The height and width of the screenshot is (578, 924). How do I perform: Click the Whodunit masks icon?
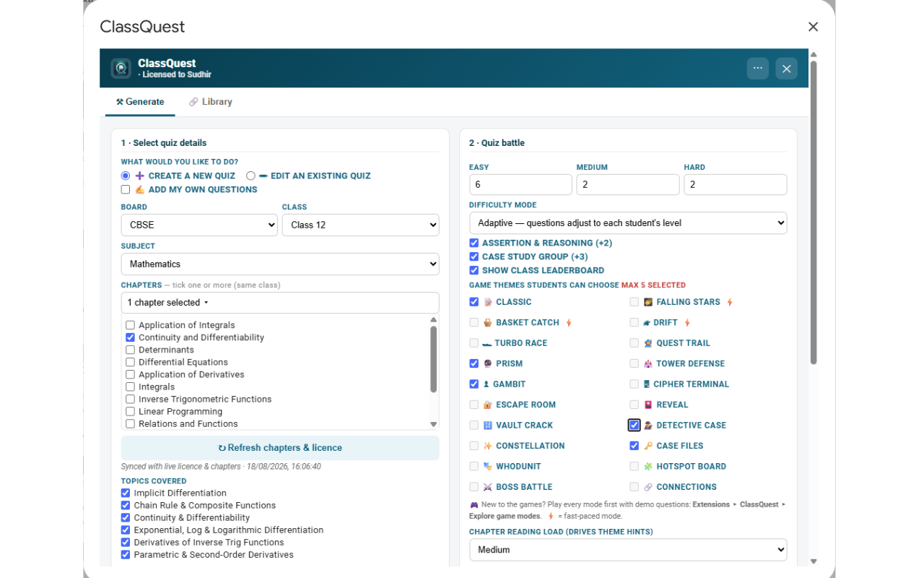tap(488, 467)
